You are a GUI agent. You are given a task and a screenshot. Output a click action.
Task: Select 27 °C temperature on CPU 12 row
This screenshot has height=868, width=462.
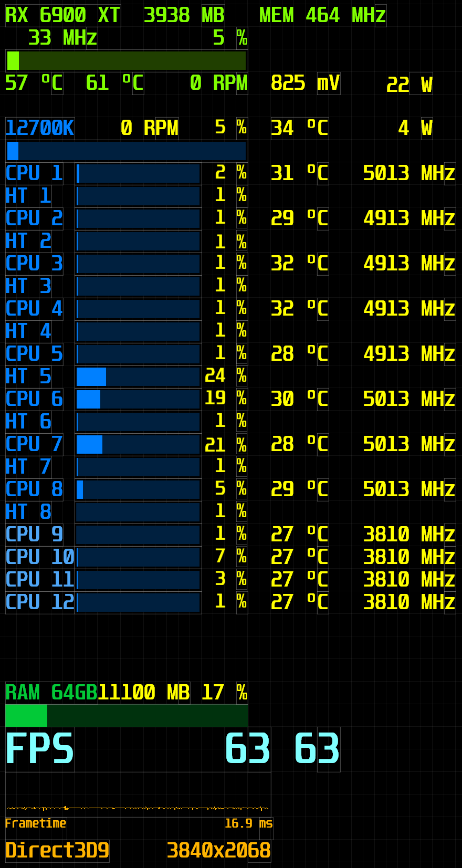click(300, 602)
